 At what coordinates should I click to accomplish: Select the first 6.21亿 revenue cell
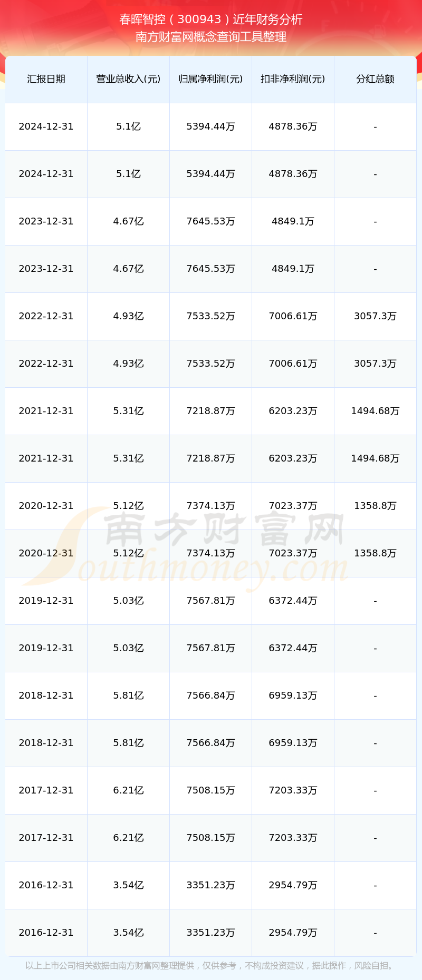128,790
